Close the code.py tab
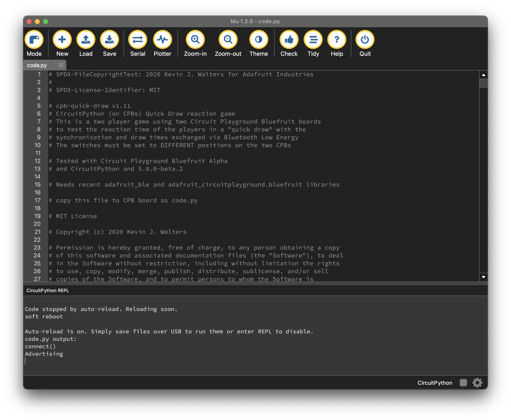 coord(61,65)
